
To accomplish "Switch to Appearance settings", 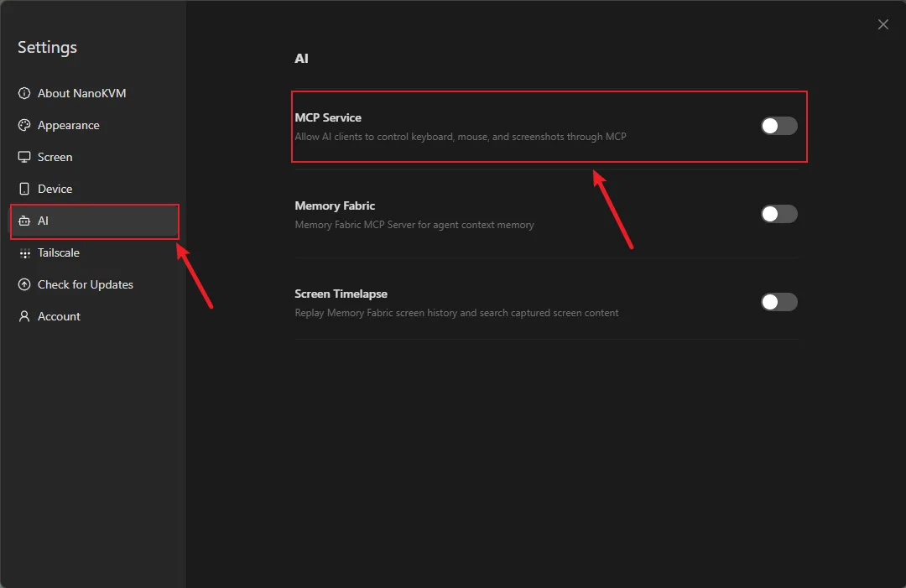I will (x=68, y=125).
